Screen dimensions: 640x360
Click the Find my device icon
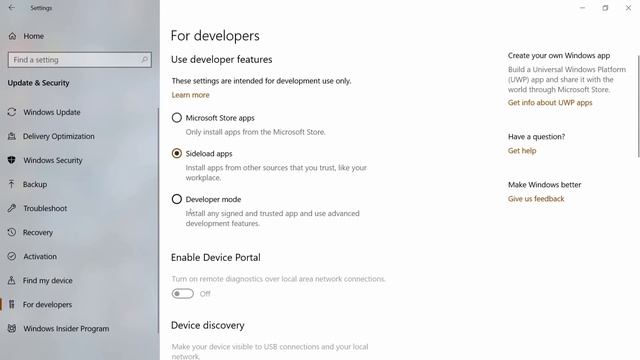pyautogui.click(x=12, y=280)
